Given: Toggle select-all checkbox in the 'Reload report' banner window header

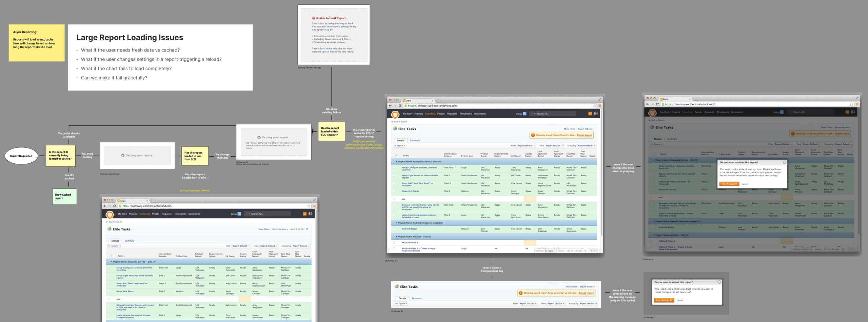Looking at the screenshot, I should [x=394, y=156].
